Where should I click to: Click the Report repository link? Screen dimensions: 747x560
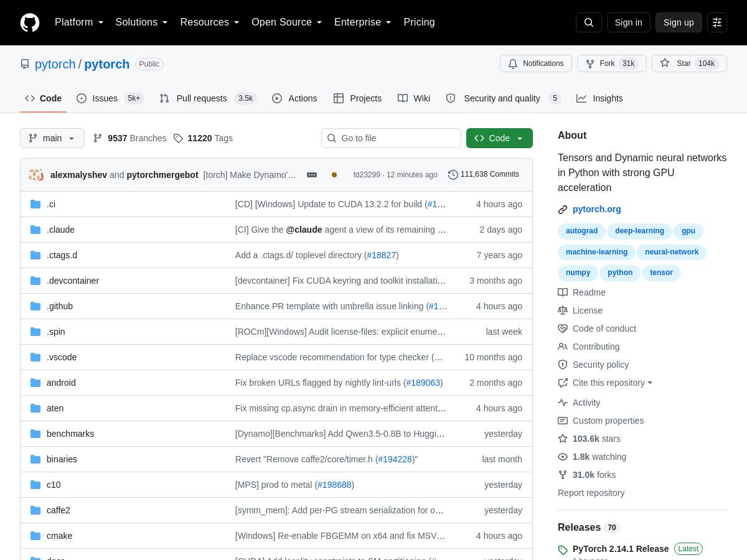coord(591,493)
